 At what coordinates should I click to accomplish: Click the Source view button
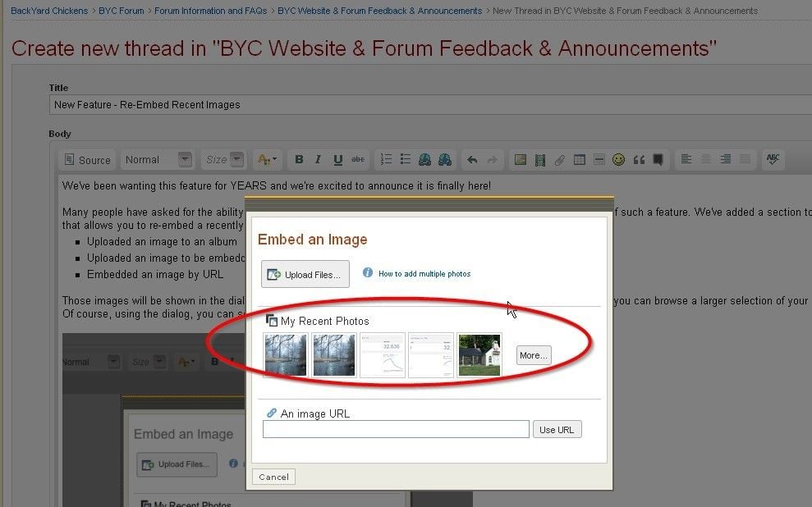point(88,160)
